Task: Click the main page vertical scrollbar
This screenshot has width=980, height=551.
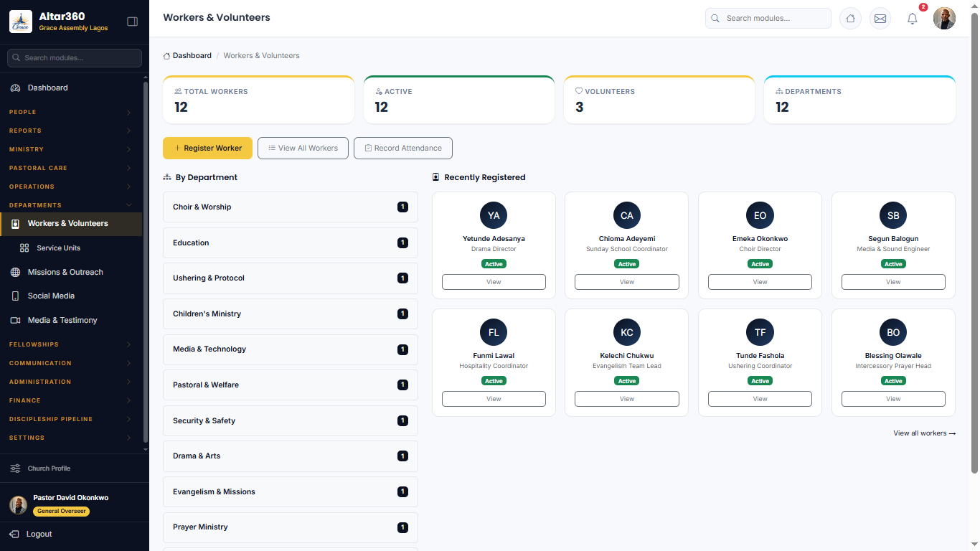Action: pos(974,244)
